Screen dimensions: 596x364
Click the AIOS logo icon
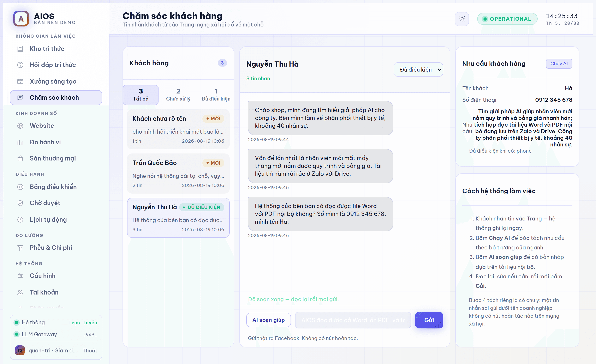pyautogui.click(x=21, y=19)
